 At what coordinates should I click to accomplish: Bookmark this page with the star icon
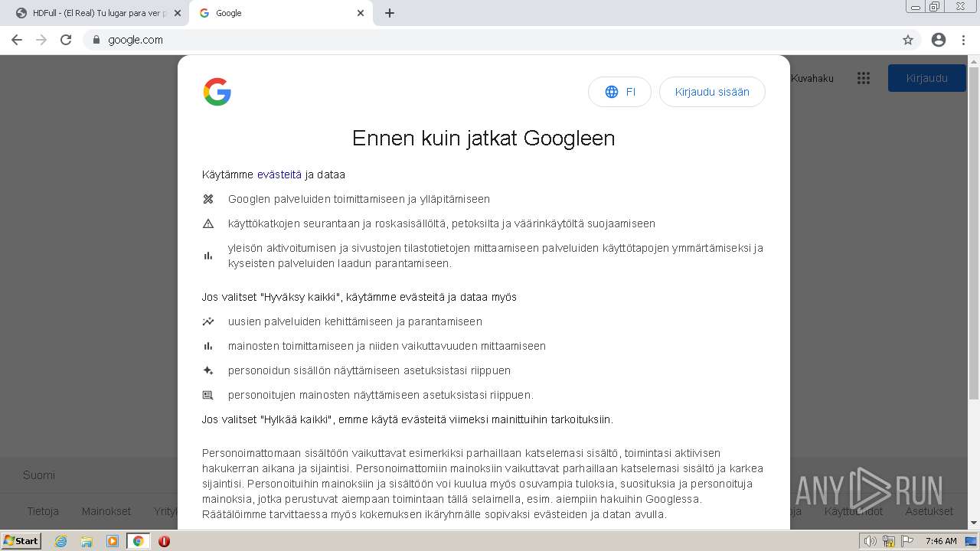point(908,40)
